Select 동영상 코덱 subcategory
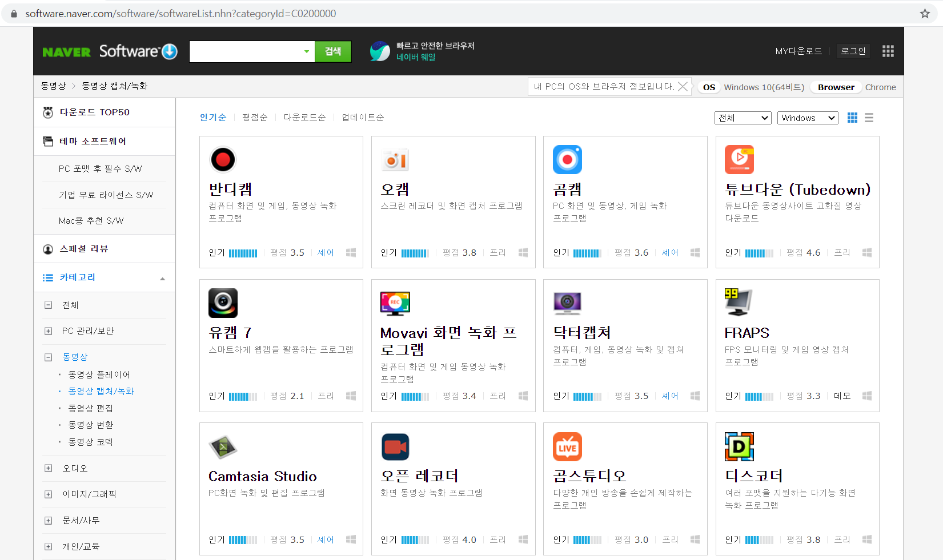This screenshot has width=943, height=560. coord(91,442)
